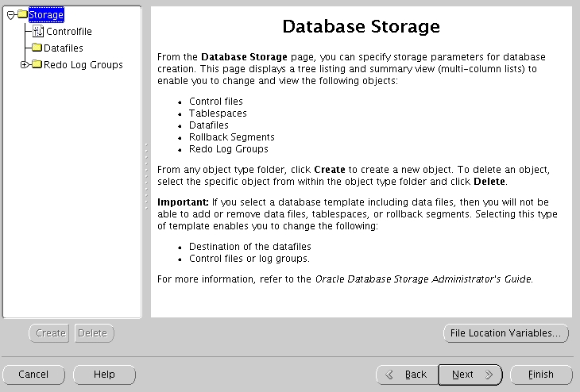Click the Create button
The width and height of the screenshot is (580, 392).
[49, 333]
